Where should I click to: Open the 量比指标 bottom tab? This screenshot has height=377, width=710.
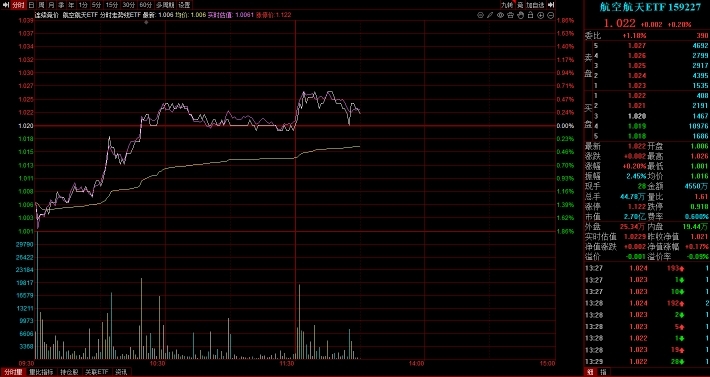point(41,372)
